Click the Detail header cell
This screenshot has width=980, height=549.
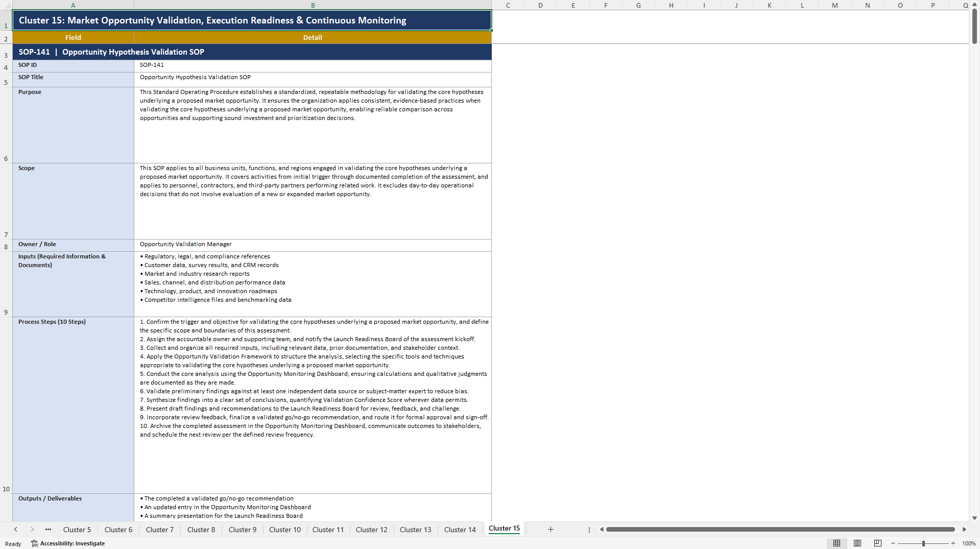[313, 37]
